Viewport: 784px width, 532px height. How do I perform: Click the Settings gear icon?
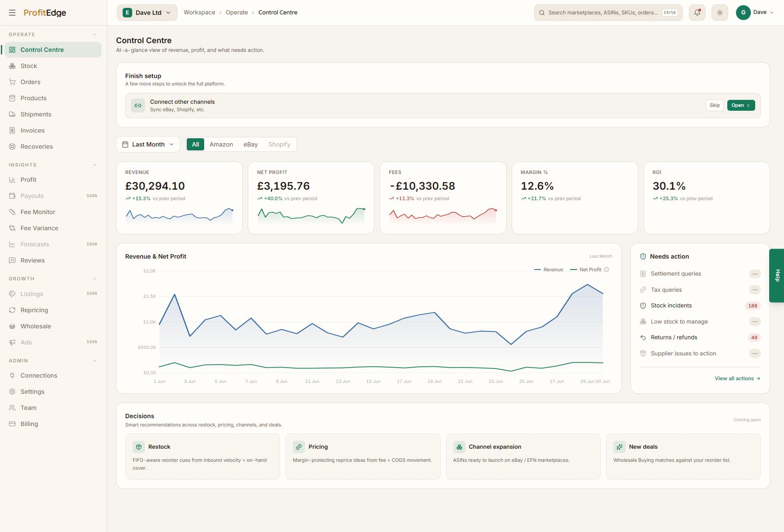pos(12,392)
